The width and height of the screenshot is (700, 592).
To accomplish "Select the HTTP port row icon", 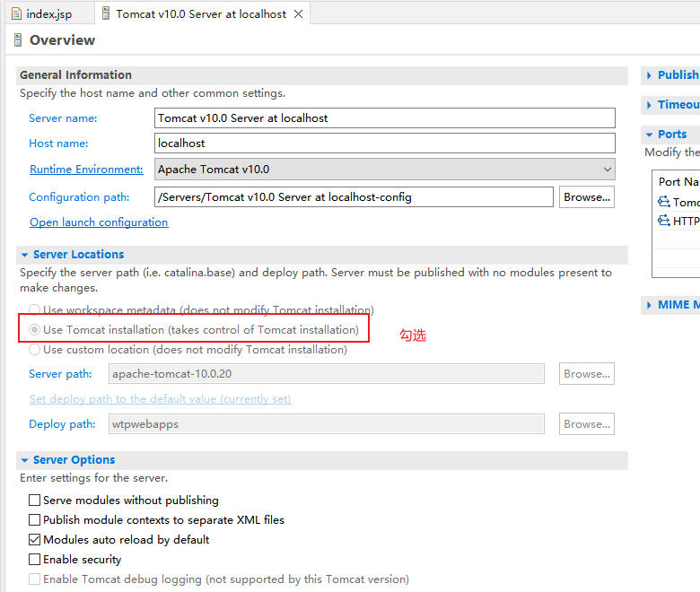I will (664, 221).
